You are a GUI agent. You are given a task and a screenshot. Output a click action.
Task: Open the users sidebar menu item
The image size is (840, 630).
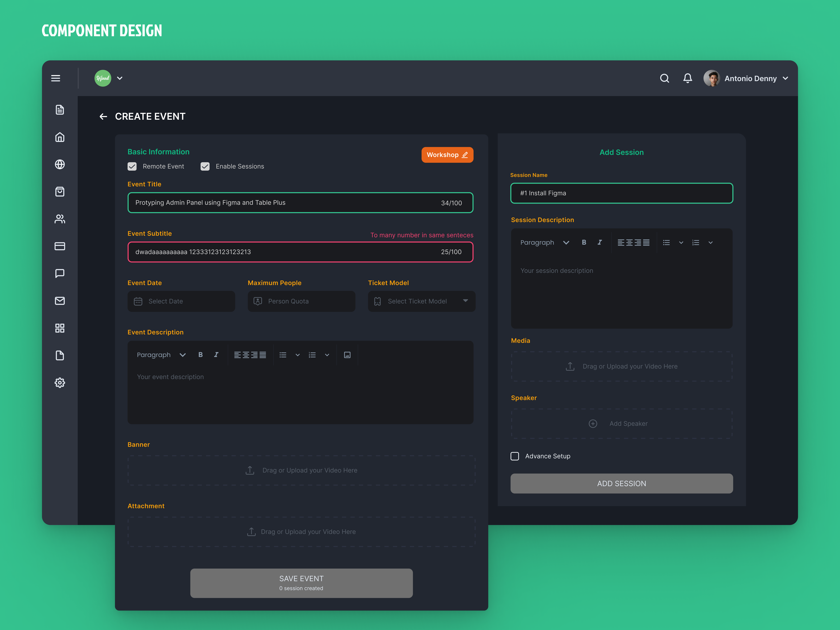pyautogui.click(x=60, y=219)
